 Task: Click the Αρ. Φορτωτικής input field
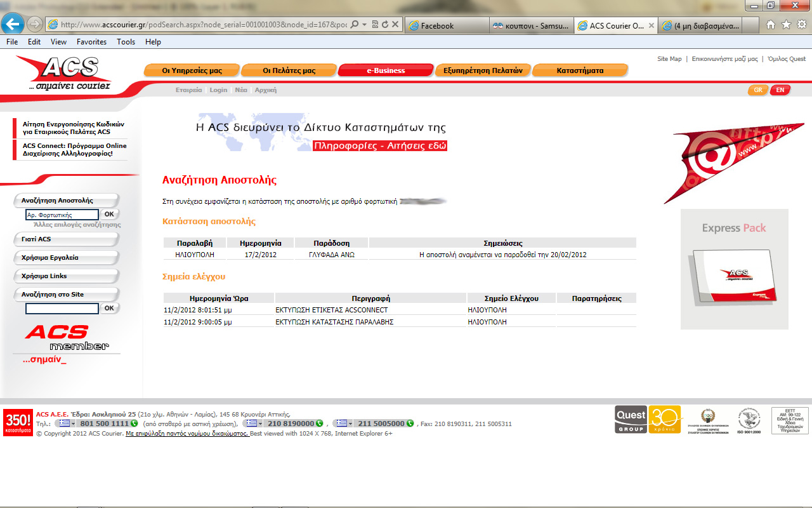click(x=62, y=215)
